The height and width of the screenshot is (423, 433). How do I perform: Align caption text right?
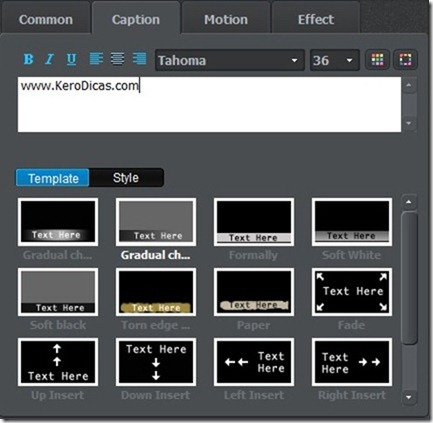pos(139,59)
